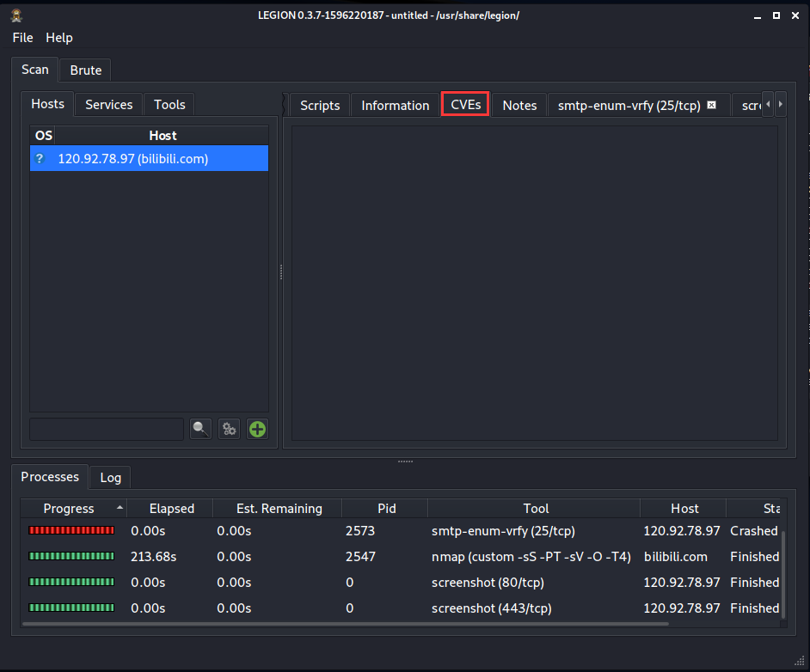The height and width of the screenshot is (672, 810).
Task: Click the Pid value 2547
Action: click(x=360, y=556)
